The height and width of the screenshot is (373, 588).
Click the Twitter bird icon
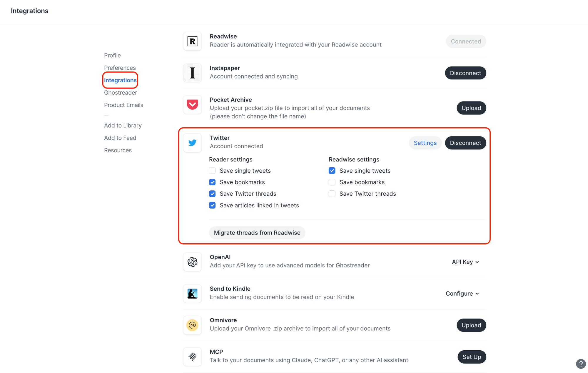click(192, 143)
